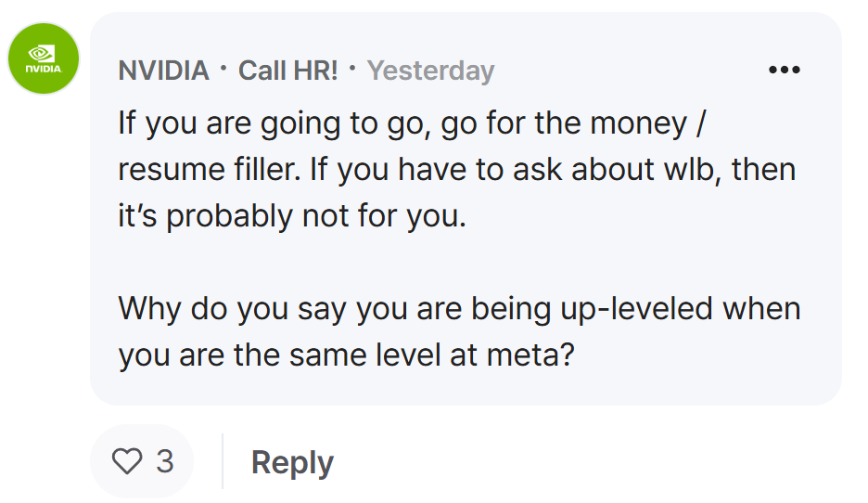Click the like count number 3
This screenshot has height=503, width=868.
tap(165, 461)
